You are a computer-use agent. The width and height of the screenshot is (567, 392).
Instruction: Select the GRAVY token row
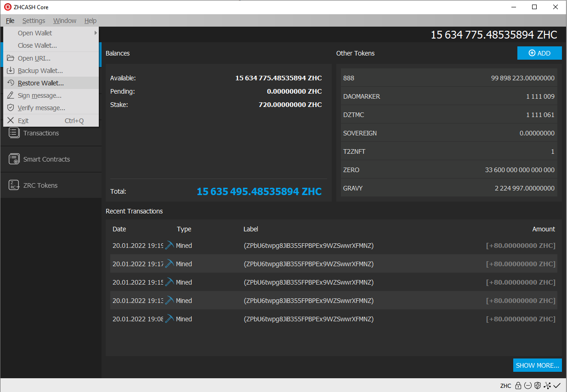449,188
